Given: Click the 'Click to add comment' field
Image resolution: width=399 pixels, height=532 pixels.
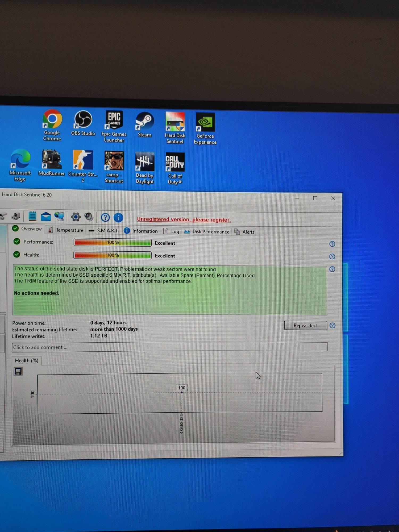Looking at the screenshot, I should (169, 347).
